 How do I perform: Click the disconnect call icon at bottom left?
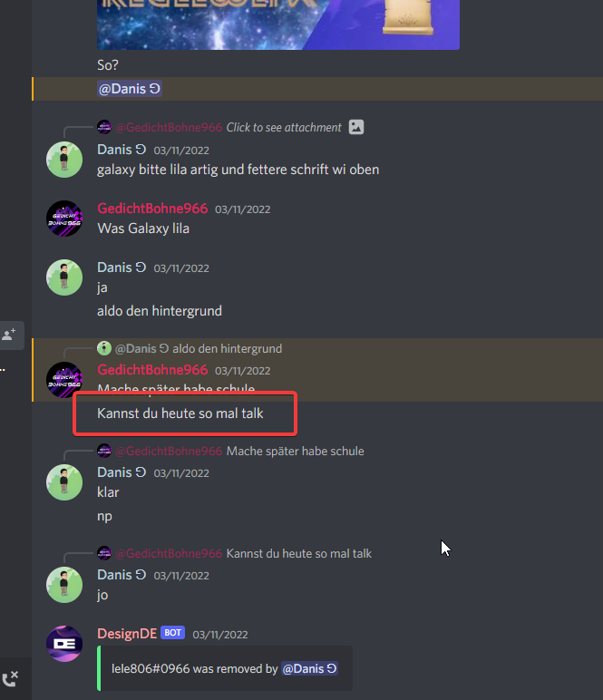(x=10, y=678)
